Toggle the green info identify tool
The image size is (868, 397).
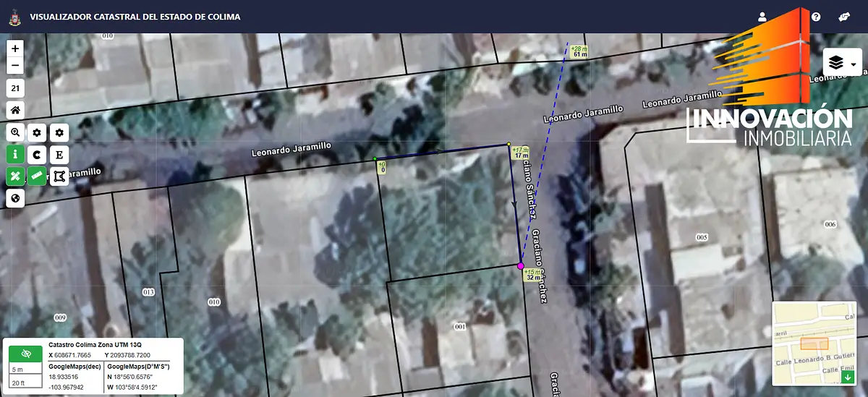pos(16,154)
